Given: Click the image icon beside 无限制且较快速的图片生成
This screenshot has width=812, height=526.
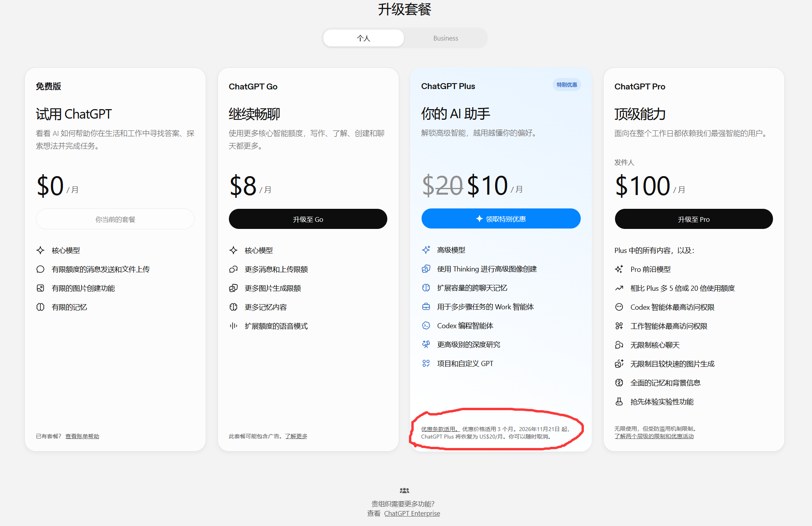Looking at the screenshot, I should tap(619, 364).
